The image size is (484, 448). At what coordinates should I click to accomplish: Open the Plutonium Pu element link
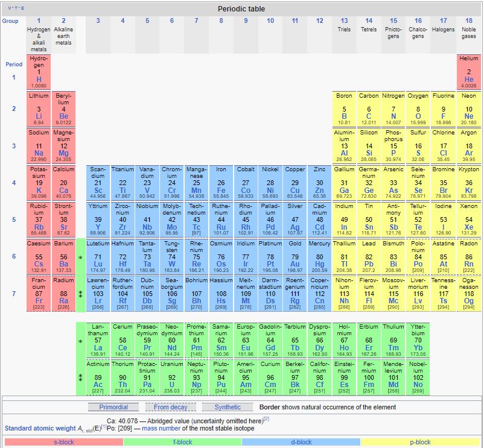click(221, 385)
